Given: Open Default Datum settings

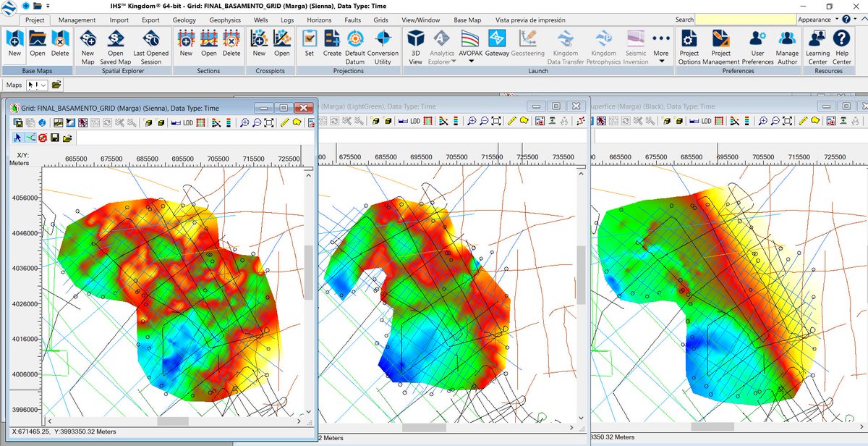Looking at the screenshot, I should click(x=354, y=47).
